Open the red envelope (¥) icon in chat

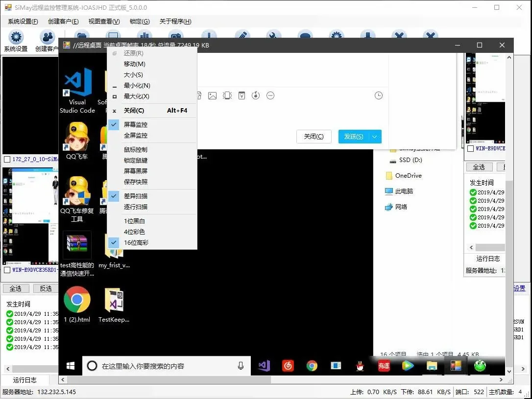pyautogui.click(x=242, y=95)
